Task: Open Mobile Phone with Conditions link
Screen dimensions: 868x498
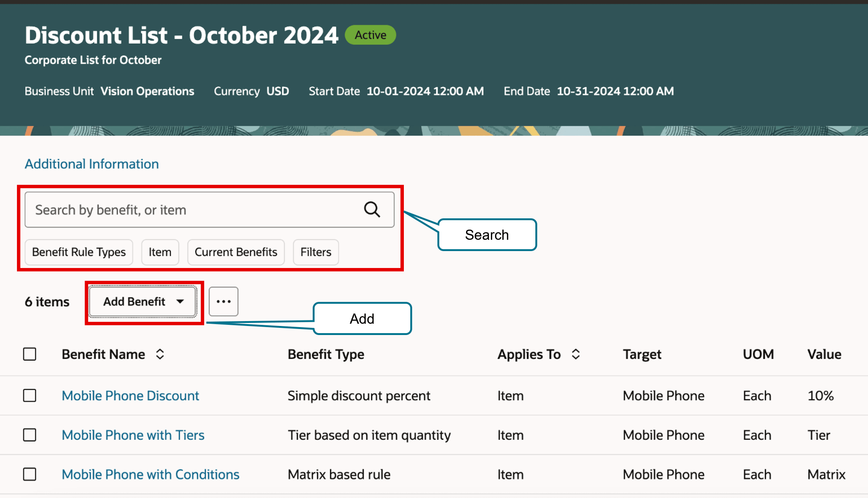Action: coord(150,474)
